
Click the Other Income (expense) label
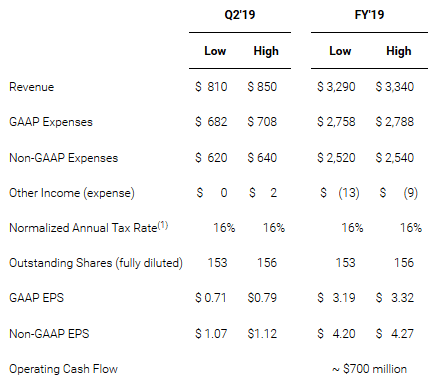tap(72, 193)
